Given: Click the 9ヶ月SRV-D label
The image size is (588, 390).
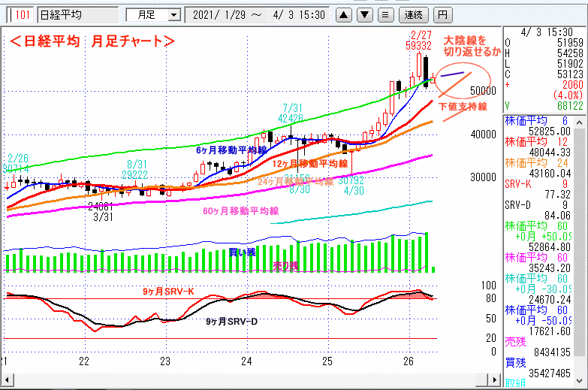Looking at the screenshot, I should [x=232, y=322].
